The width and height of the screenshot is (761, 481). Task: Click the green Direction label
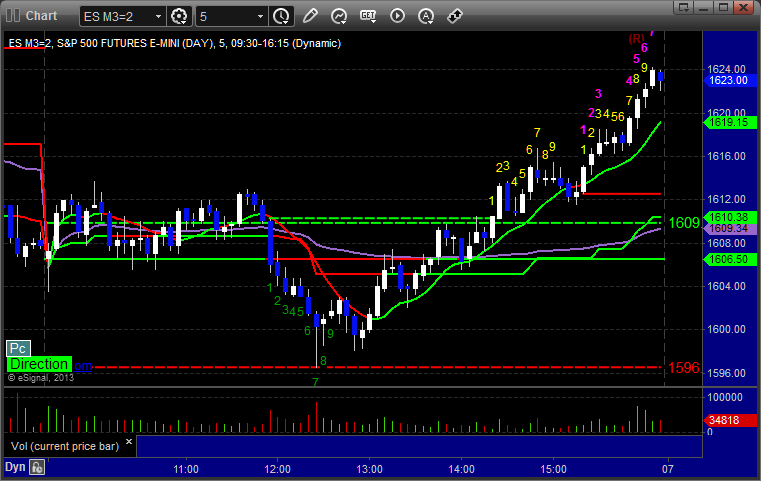click(39, 364)
